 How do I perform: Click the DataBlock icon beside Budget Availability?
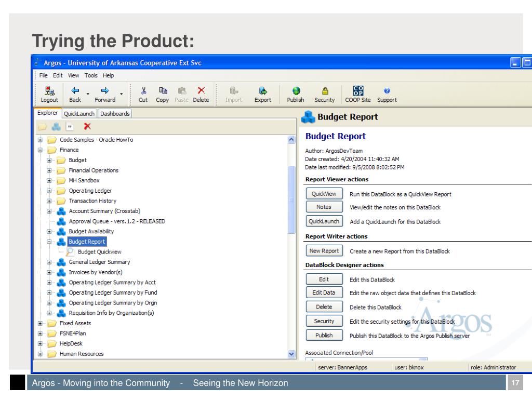[x=61, y=231]
